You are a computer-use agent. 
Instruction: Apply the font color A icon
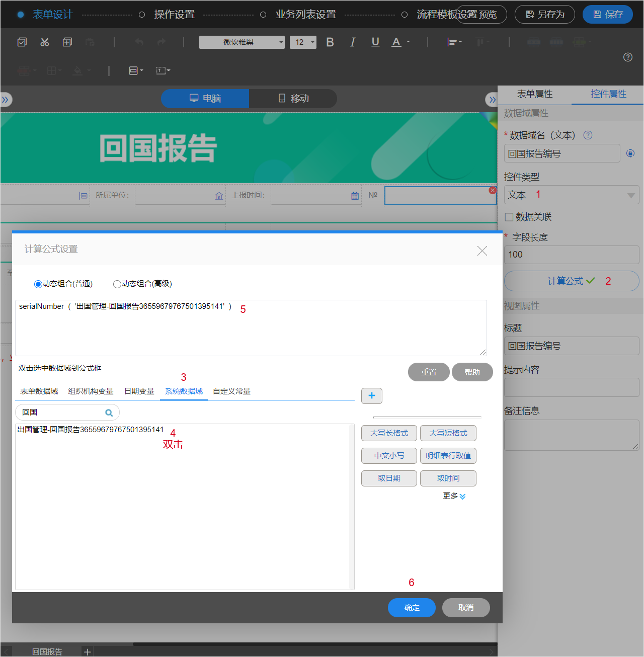(396, 42)
